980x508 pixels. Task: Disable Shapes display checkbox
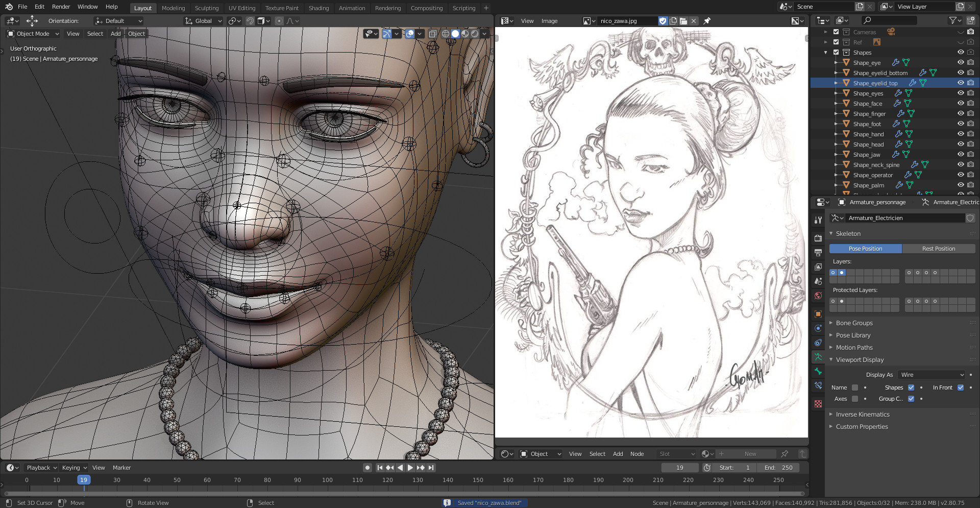911,388
